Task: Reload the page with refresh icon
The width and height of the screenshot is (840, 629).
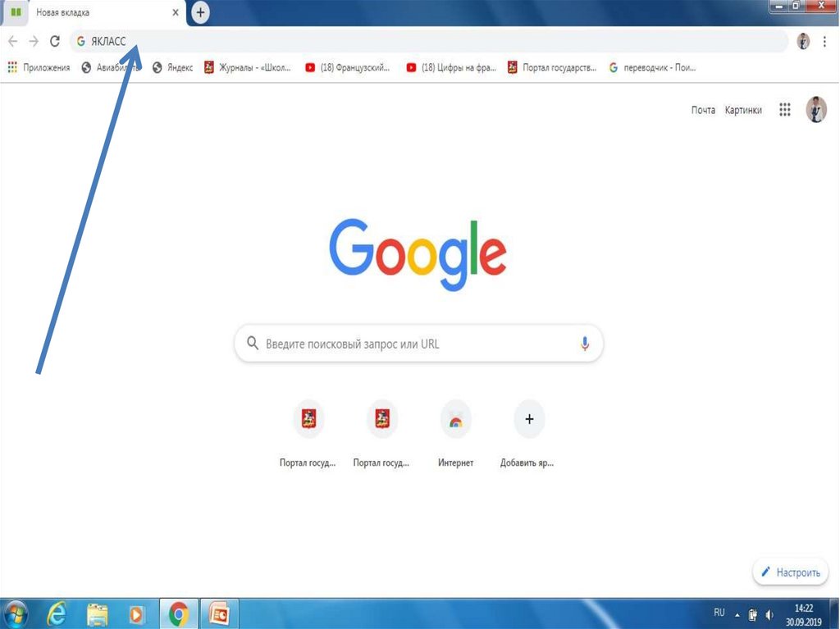Action: pos(55,41)
